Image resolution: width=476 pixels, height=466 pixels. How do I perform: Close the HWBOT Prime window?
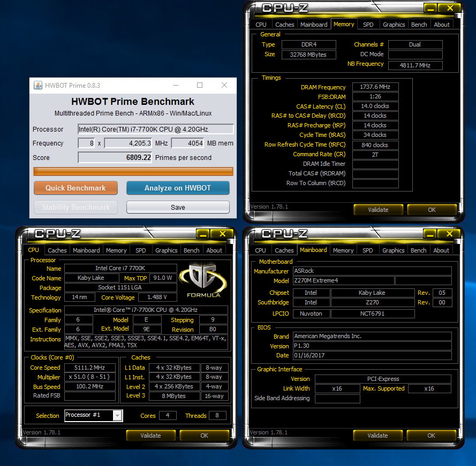coord(224,85)
